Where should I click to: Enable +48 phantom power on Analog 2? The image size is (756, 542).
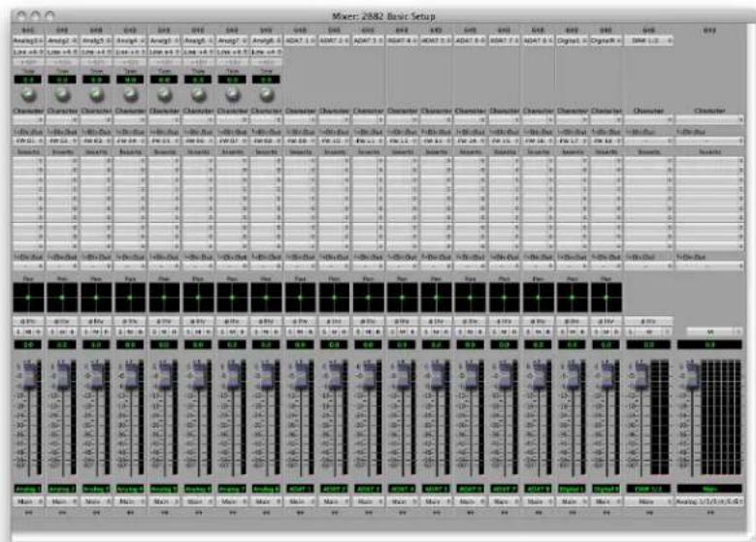click(x=62, y=62)
